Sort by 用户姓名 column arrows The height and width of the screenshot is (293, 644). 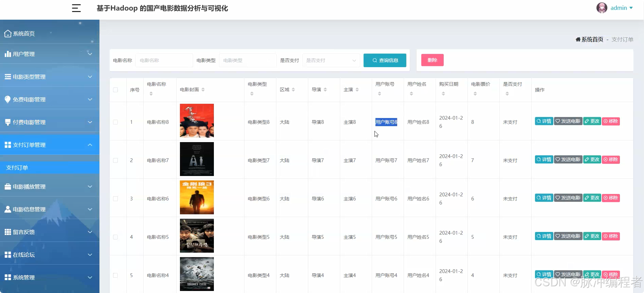point(411,94)
